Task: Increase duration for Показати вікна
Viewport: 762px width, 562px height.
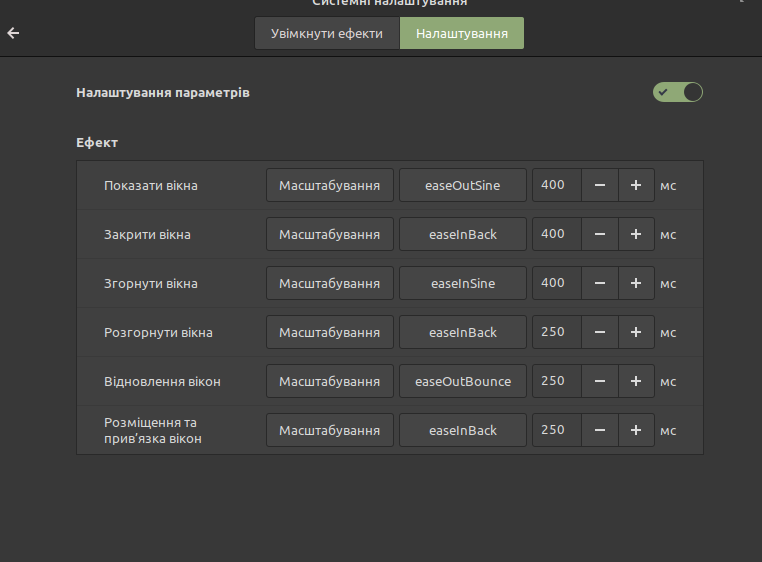Action: pos(636,185)
